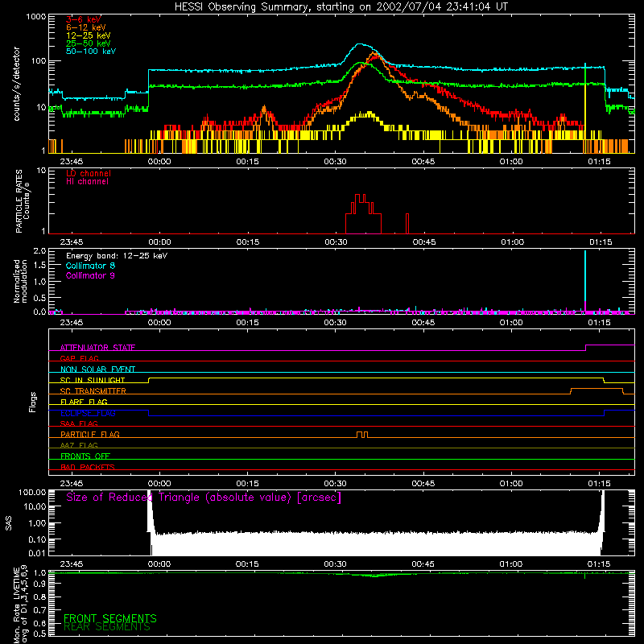
Task: Click the "00:45" time label under the particle rates plot
Action: [x=424, y=242]
